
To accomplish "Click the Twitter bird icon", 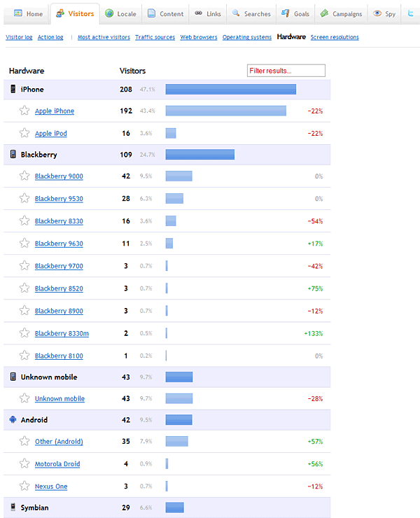I will (x=411, y=13).
